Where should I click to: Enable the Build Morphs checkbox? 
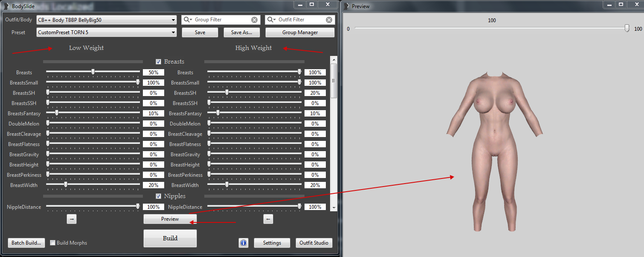[53, 243]
